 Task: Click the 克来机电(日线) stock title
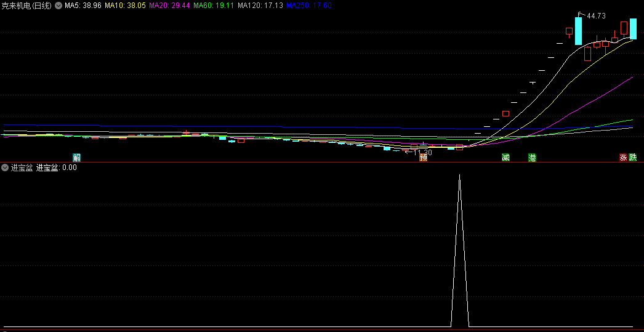click(26, 6)
